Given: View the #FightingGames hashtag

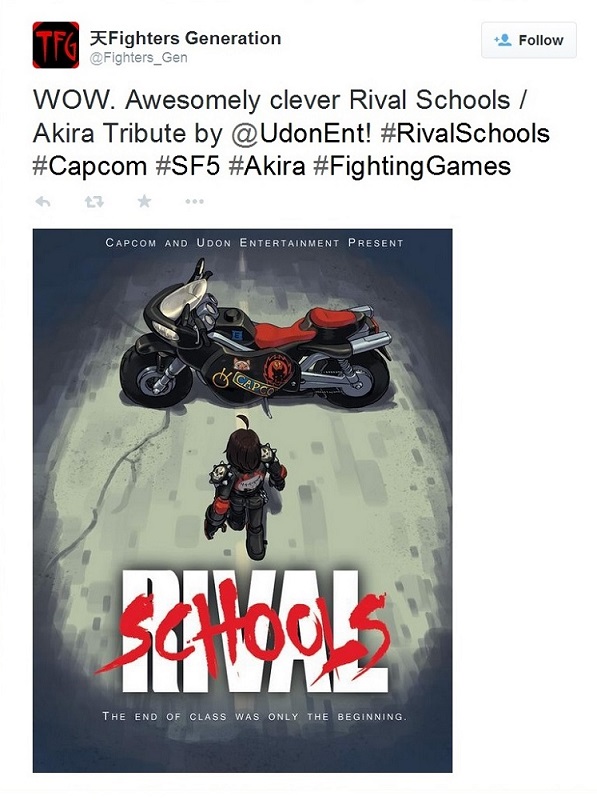Looking at the screenshot, I should 412,166.
